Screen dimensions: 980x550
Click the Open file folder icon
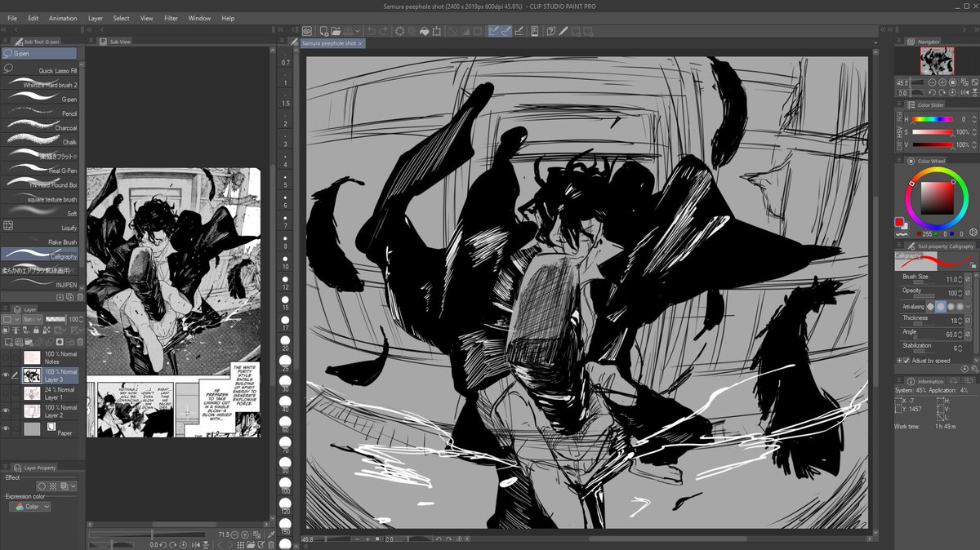click(x=336, y=31)
